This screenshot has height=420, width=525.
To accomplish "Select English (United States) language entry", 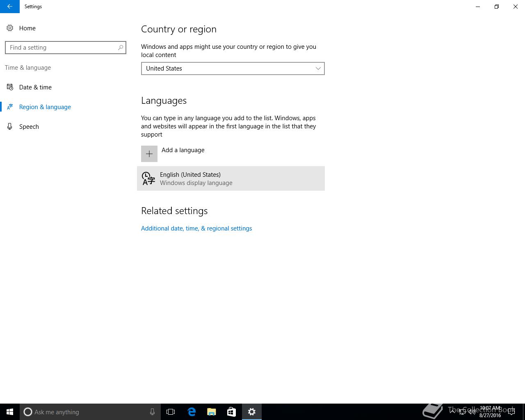I will (231, 178).
